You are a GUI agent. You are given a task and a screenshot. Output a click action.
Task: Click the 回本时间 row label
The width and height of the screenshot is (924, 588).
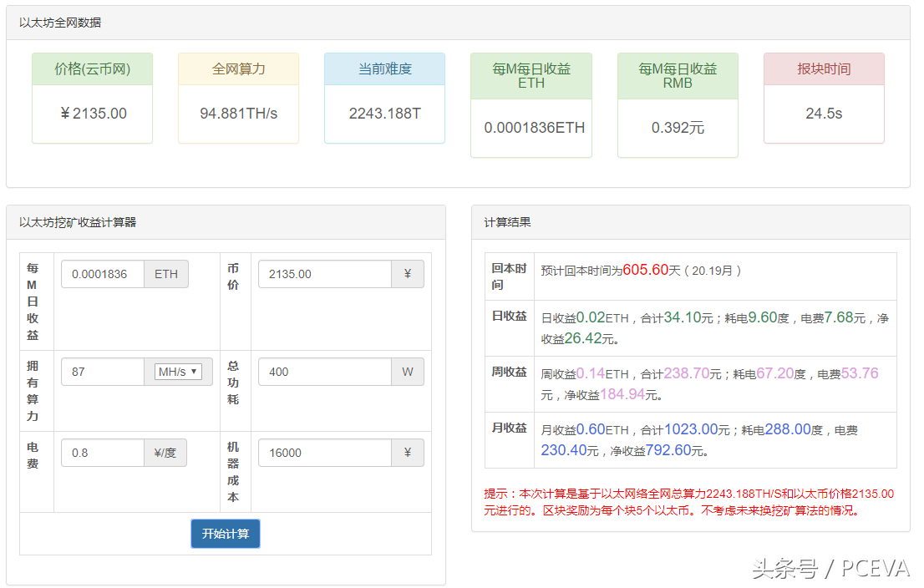509,276
